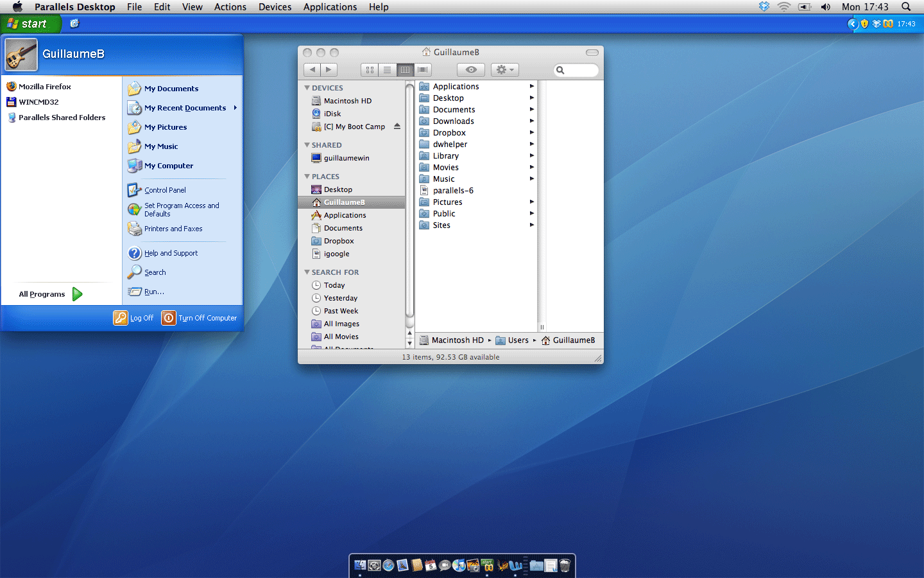Open Set Program Access and Defaults
The width and height of the screenshot is (924, 578).
[x=174, y=209]
